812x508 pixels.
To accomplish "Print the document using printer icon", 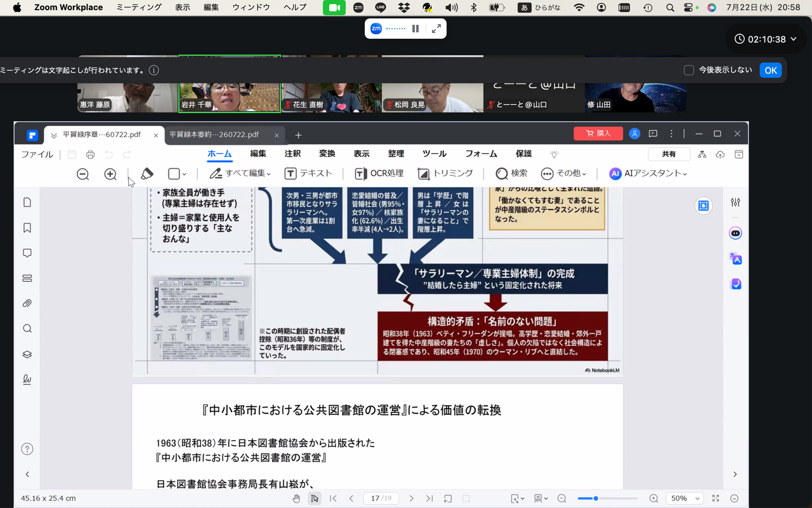I will pyautogui.click(x=90, y=154).
